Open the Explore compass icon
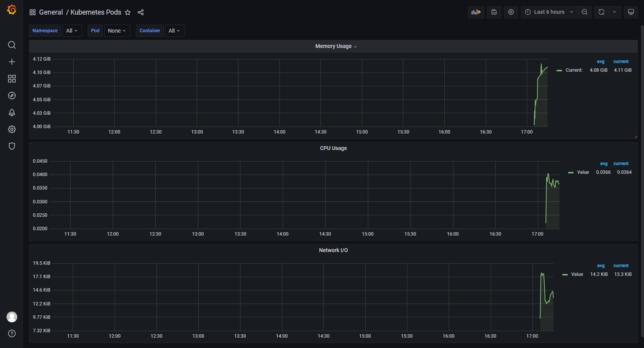Screen dimensions: 644x348 pos(12,96)
